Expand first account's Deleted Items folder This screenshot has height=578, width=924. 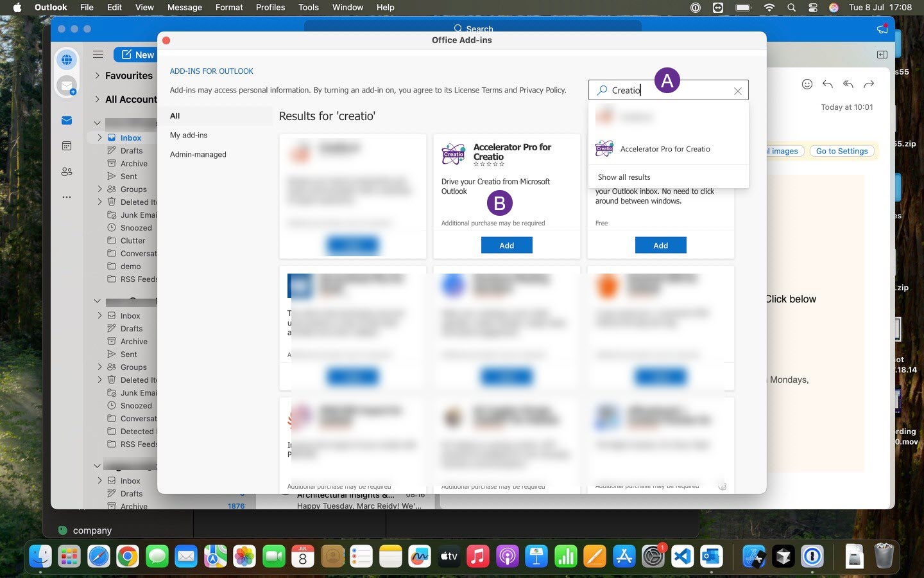pyautogui.click(x=99, y=202)
